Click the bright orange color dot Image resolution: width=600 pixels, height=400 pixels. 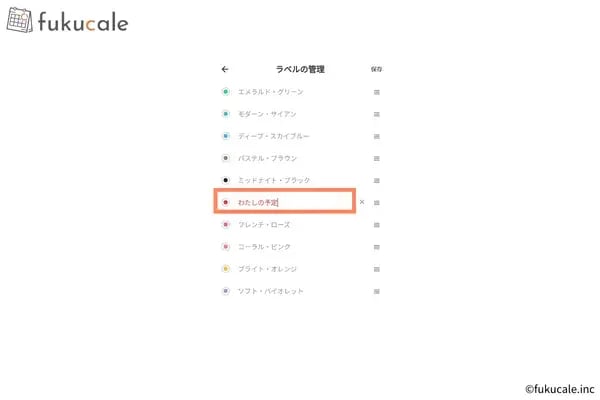tap(226, 269)
